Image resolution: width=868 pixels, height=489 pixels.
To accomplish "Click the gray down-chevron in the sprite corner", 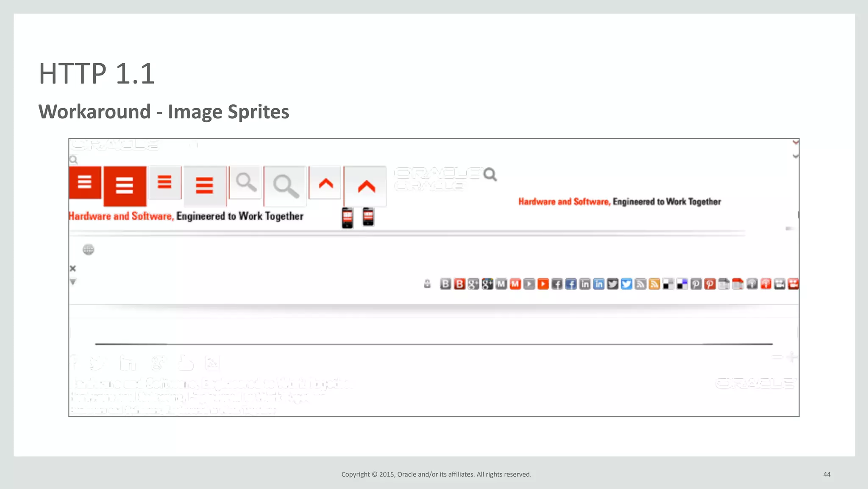I will pyautogui.click(x=796, y=156).
